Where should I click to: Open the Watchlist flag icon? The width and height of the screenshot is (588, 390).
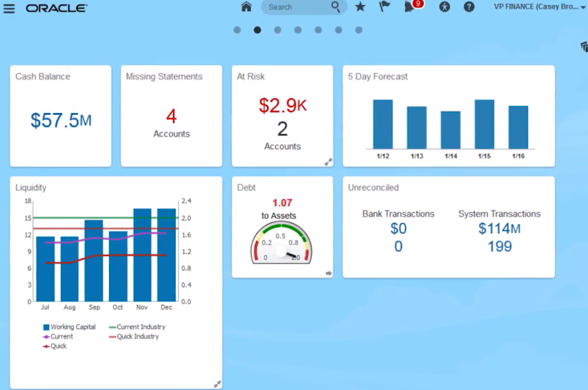coord(384,7)
